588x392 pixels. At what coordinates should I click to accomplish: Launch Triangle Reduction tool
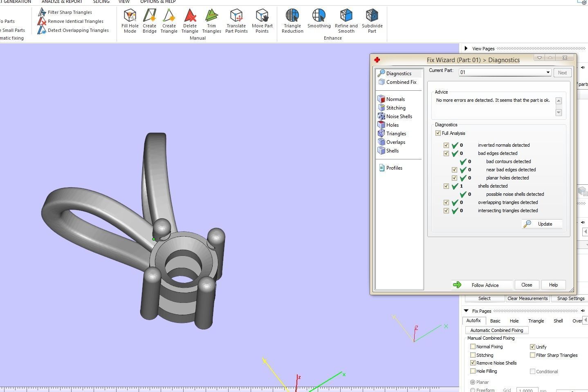(x=292, y=21)
